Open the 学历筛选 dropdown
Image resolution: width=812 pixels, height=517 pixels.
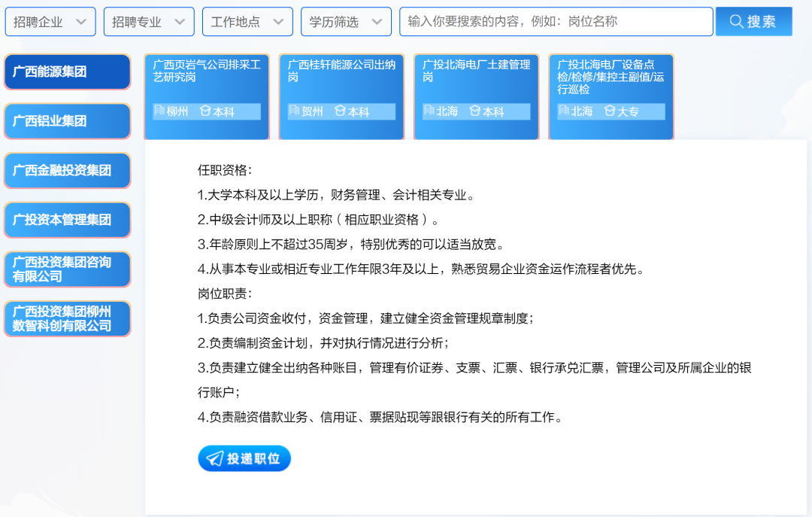(346, 22)
